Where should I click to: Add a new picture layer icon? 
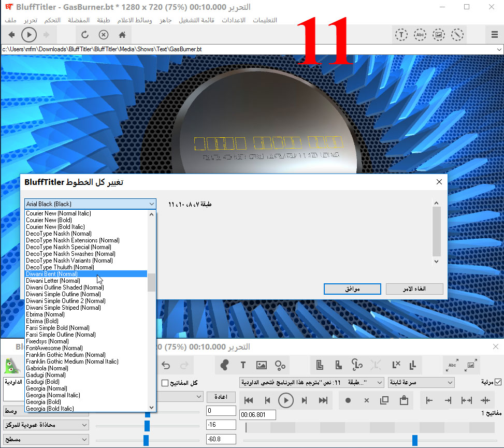pyautogui.click(x=261, y=365)
